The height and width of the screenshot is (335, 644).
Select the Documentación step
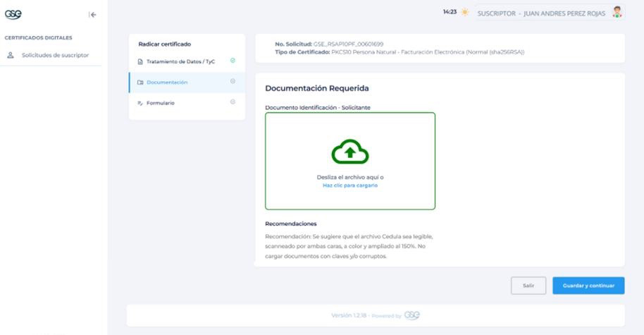[x=187, y=83]
